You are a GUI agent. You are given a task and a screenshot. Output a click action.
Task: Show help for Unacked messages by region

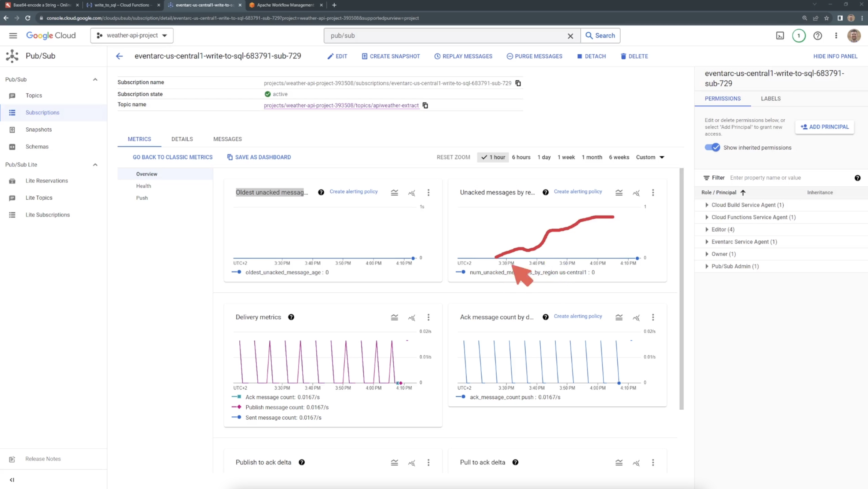(x=545, y=192)
